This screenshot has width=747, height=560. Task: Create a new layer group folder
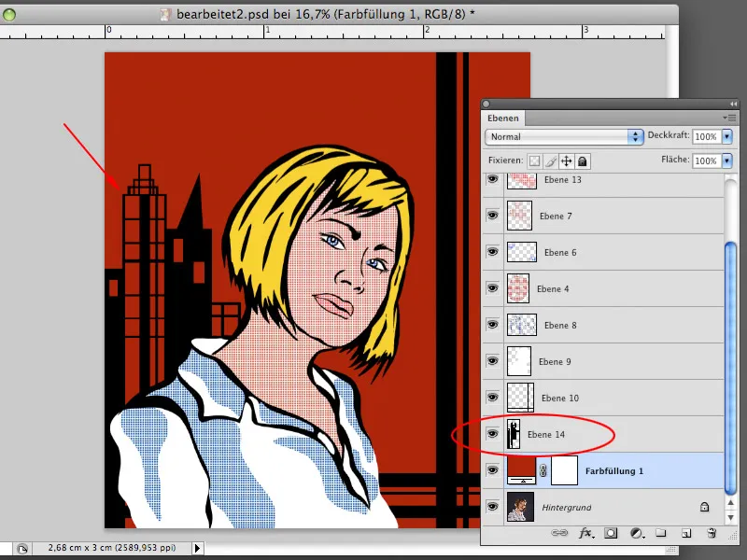click(x=660, y=533)
